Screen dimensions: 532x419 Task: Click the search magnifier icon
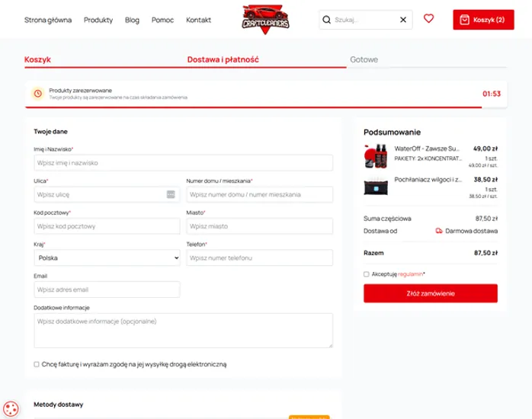coord(326,20)
